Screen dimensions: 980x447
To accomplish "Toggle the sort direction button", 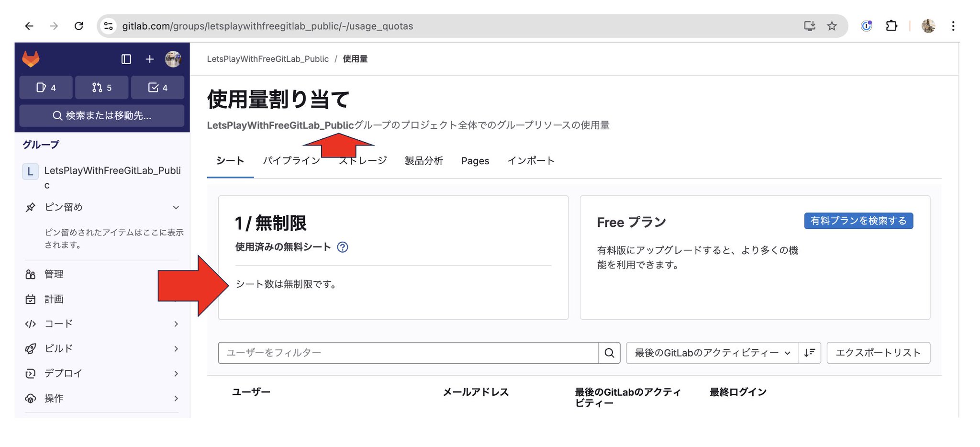I will [810, 353].
